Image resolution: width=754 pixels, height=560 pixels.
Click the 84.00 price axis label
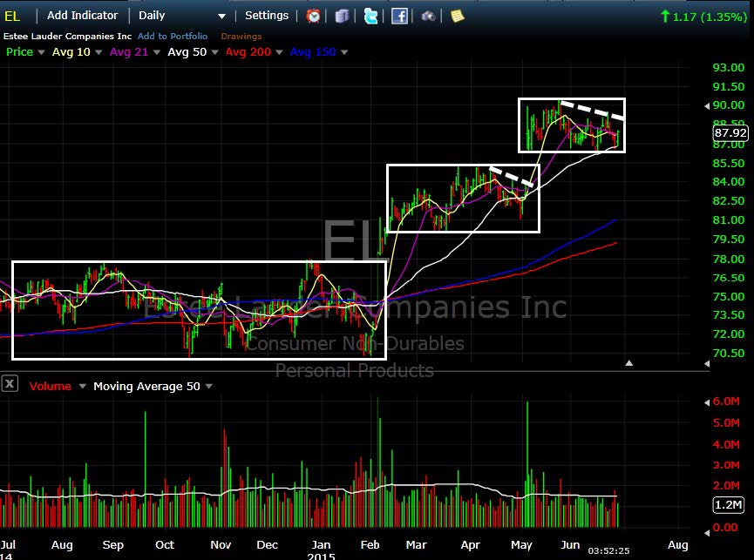click(729, 182)
